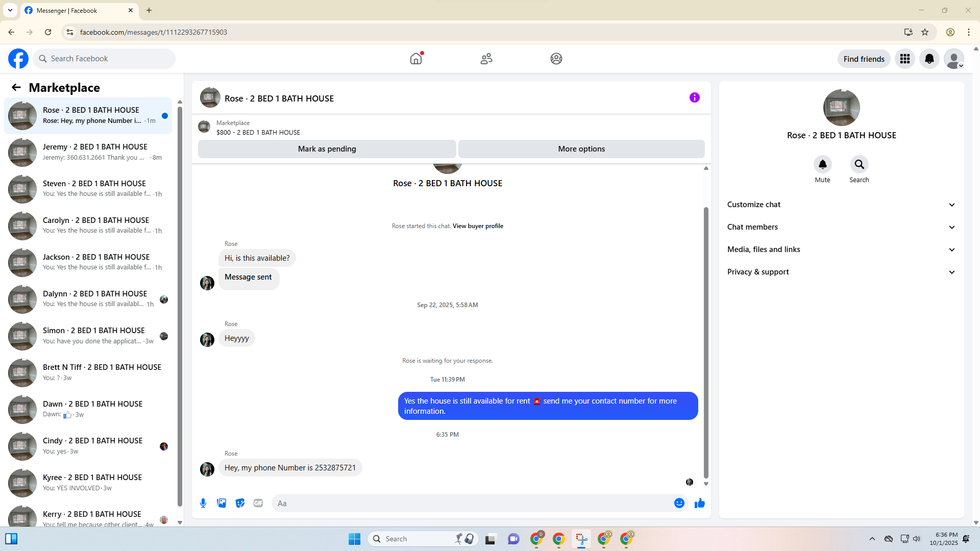Search in conversation icon

pyautogui.click(x=860, y=164)
